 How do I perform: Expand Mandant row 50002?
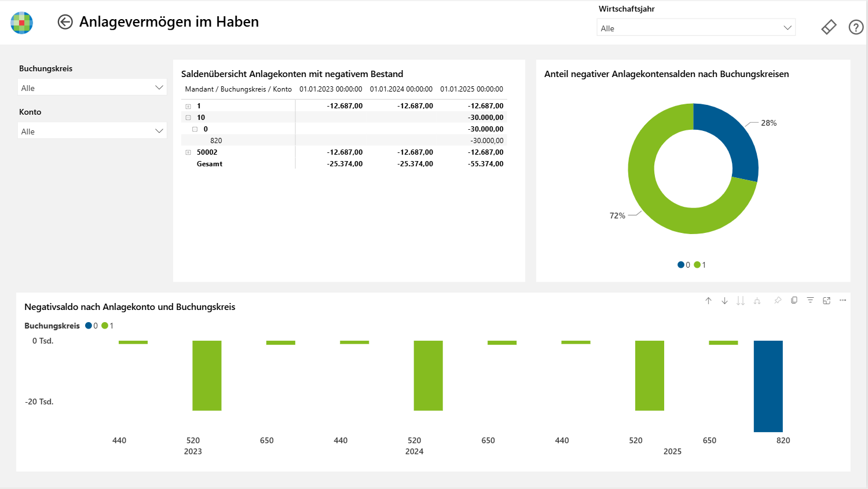click(x=188, y=152)
